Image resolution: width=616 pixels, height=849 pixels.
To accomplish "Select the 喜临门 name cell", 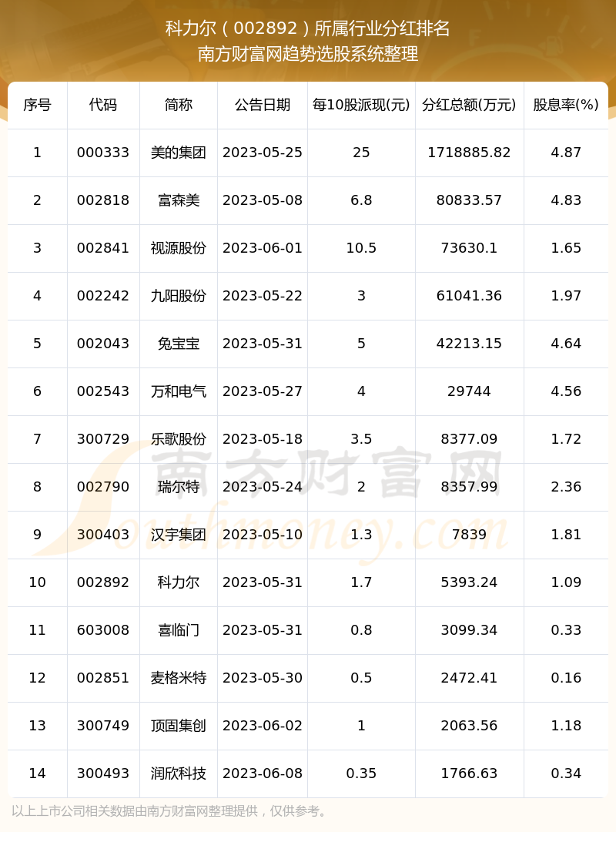I will tap(179, 630).
